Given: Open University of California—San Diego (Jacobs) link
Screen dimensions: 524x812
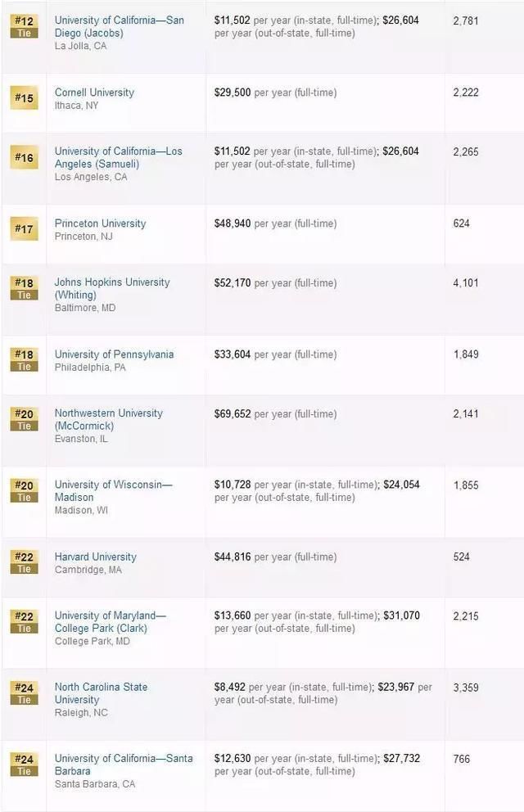Looking at the screenshot, I should [119, 26].
